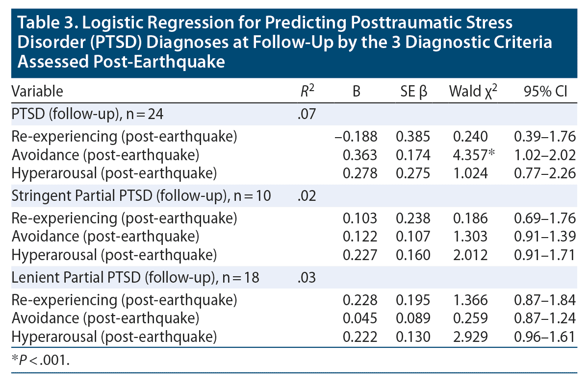Click the confidence interval 1.02–2.02
Viewport: 588px width, 386px height.
coord(544,155)
